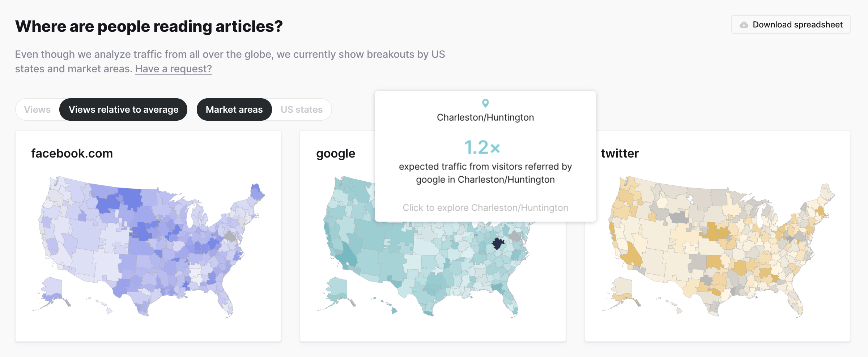Keep Market areas mode selected
Screen dimensions: 868x357
[234, 109]
